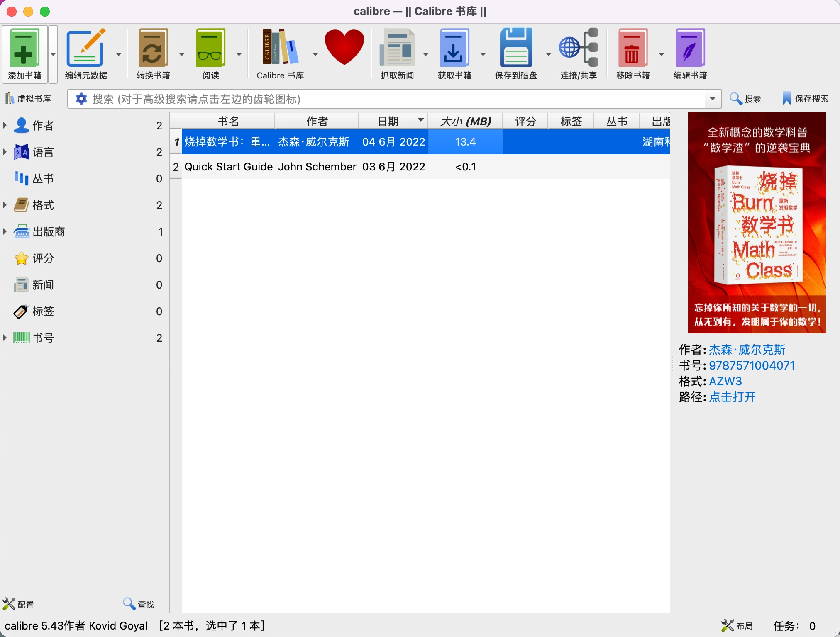The width and height of the screenshot is (840, 637).
Task: Select the 新闻 news category
Action: tap(43, 284)
